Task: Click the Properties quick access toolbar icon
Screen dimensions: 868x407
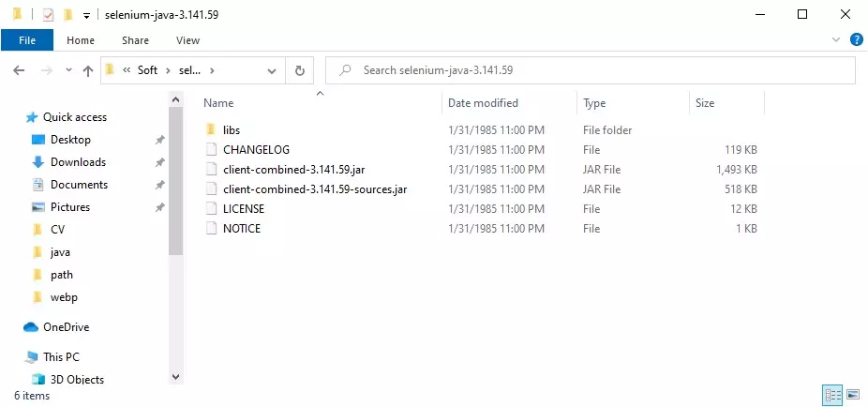Action: 48,15
